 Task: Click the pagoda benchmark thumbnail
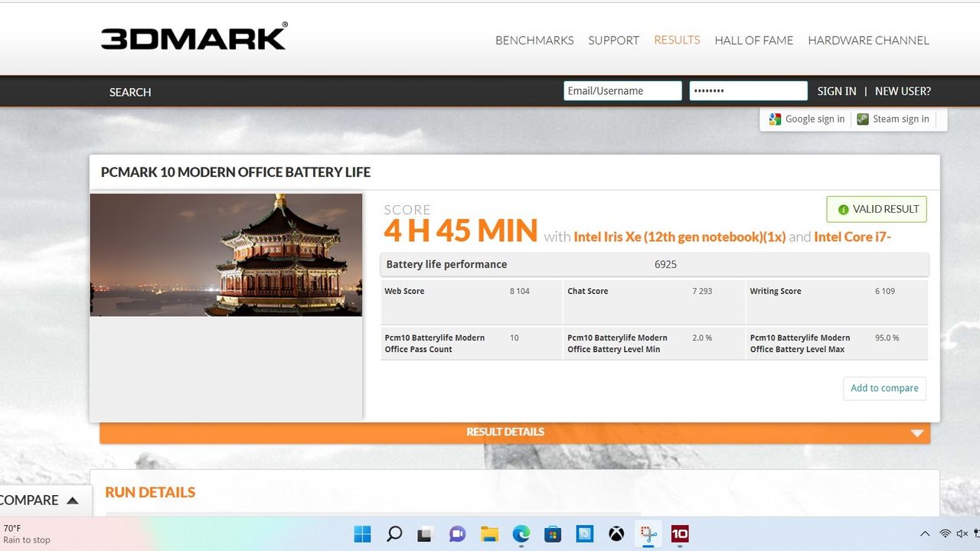coord(226,255)
